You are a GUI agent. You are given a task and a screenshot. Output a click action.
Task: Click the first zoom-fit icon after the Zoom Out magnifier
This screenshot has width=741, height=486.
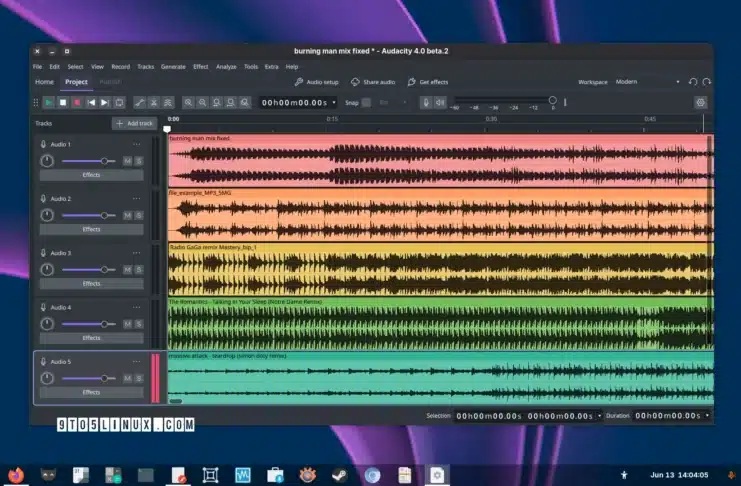tap(216, 103)
